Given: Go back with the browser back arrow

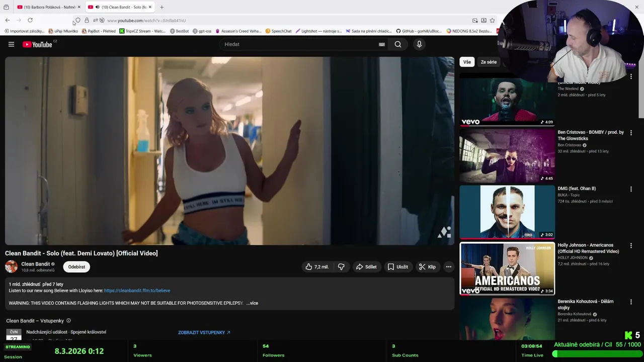Looking at the screenshot, I should [x=8, y=20].
